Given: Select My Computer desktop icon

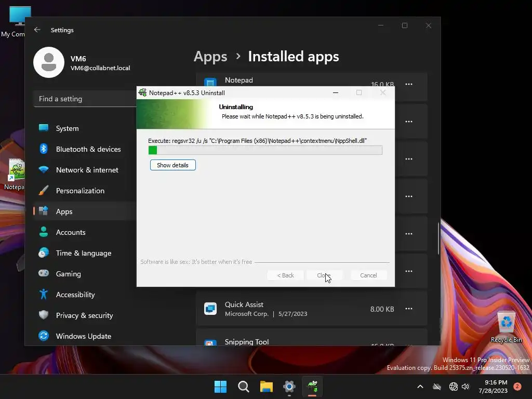Looking at the screenshot, I should 13,22.
